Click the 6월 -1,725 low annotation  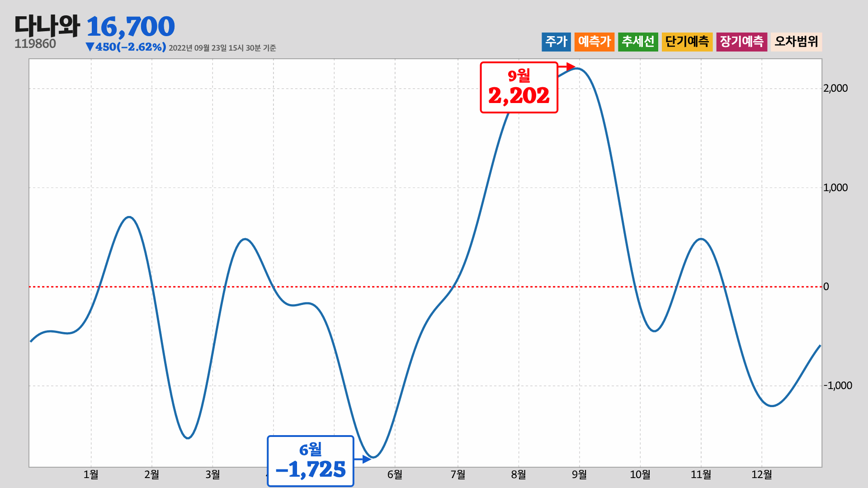click(x=311, y=461)
